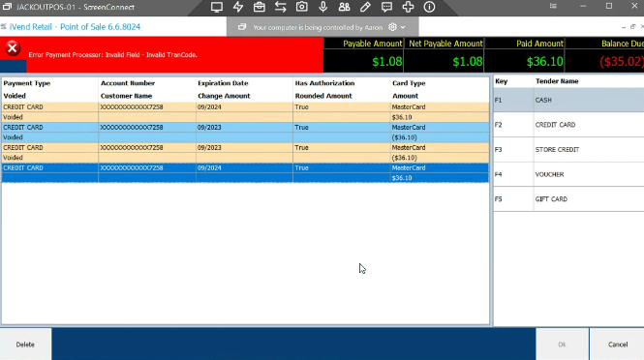Select the pencil annotation icon

click(x=365, y=7)
